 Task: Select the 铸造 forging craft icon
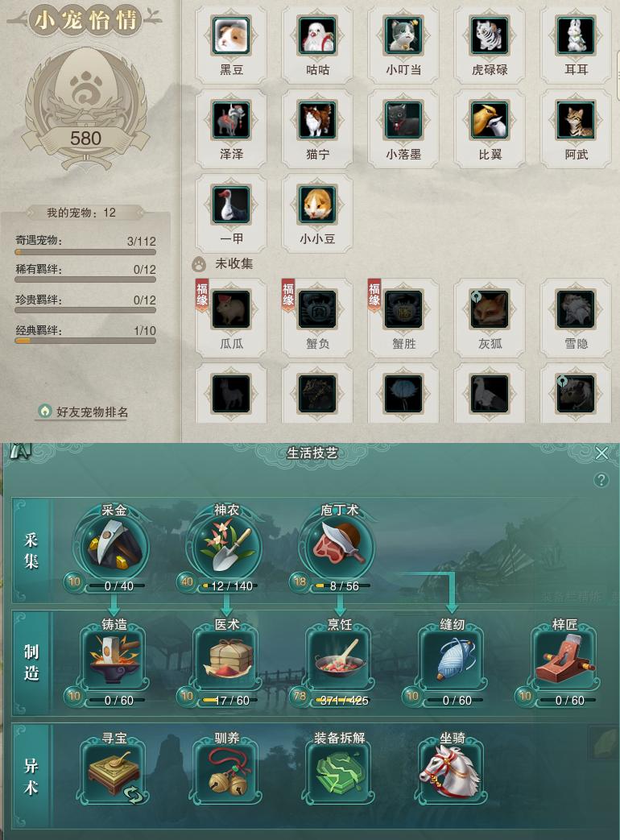[x=114, y=660]
